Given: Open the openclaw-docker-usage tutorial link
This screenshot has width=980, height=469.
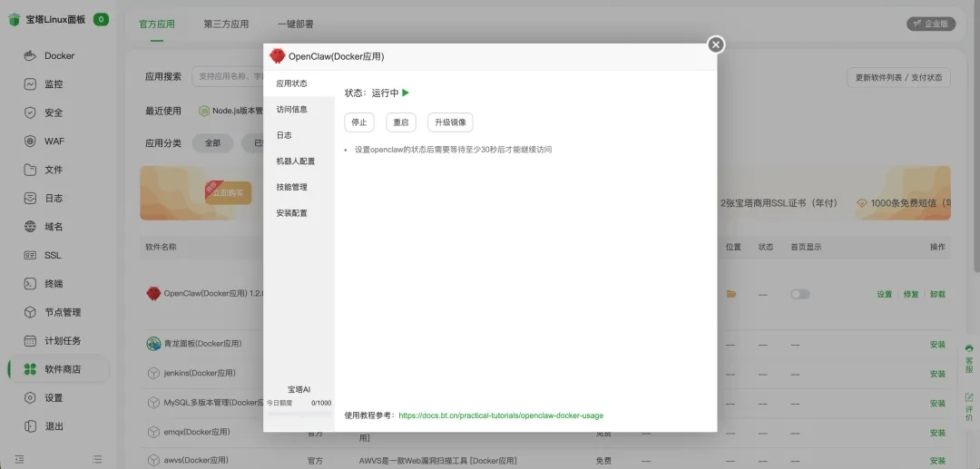Looking at the screenshot, I should tap(501, 415).
